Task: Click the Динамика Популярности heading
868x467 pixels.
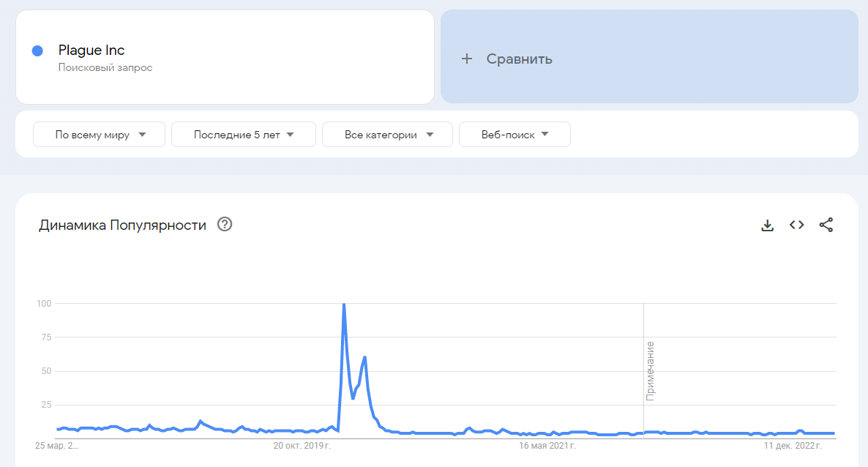Action: pos(122,225)
